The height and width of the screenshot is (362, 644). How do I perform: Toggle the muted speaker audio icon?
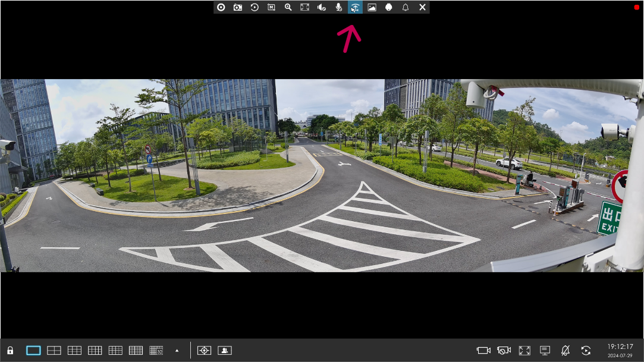(x=322, y=7)
